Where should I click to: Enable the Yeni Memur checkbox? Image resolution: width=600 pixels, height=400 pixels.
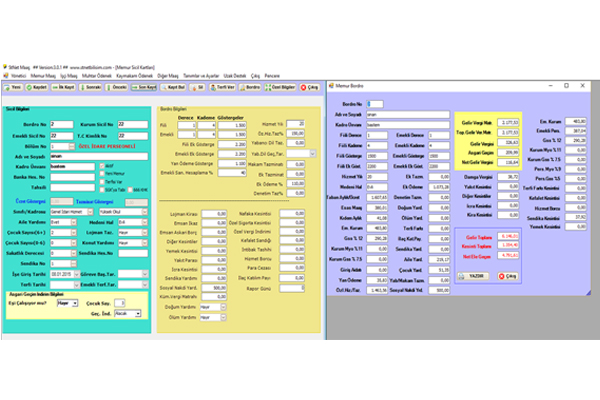click(x=103, y=173)
